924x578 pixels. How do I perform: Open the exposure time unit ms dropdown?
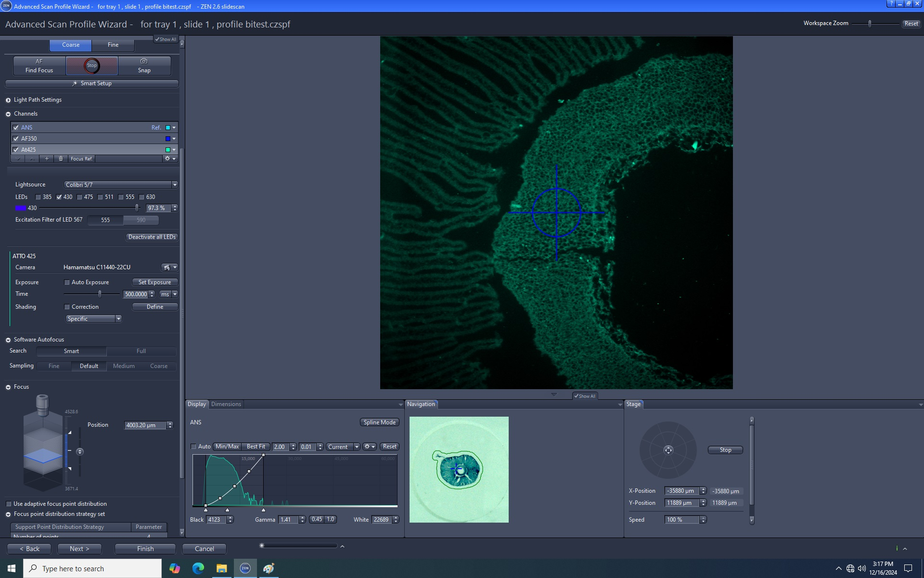click(x=169, y=294)
